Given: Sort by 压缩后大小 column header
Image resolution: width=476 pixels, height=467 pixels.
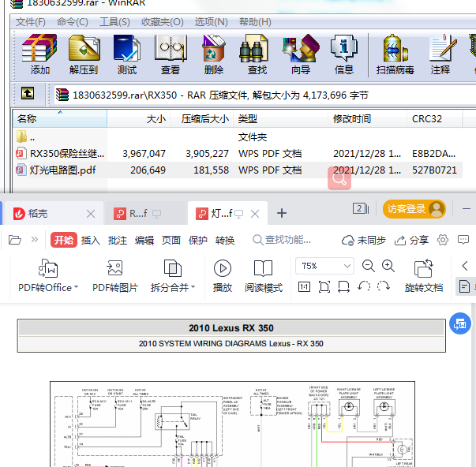Looking at the screenshot, I should tap(202, 118).
